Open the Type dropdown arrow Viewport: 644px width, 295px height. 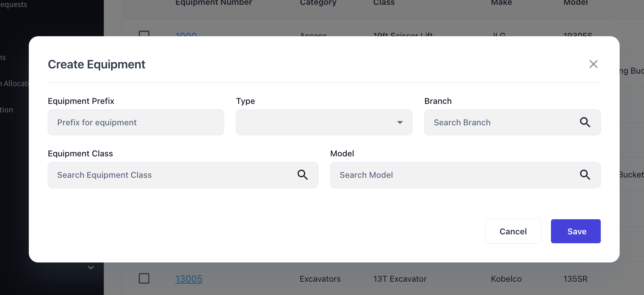tap(400, 122)
